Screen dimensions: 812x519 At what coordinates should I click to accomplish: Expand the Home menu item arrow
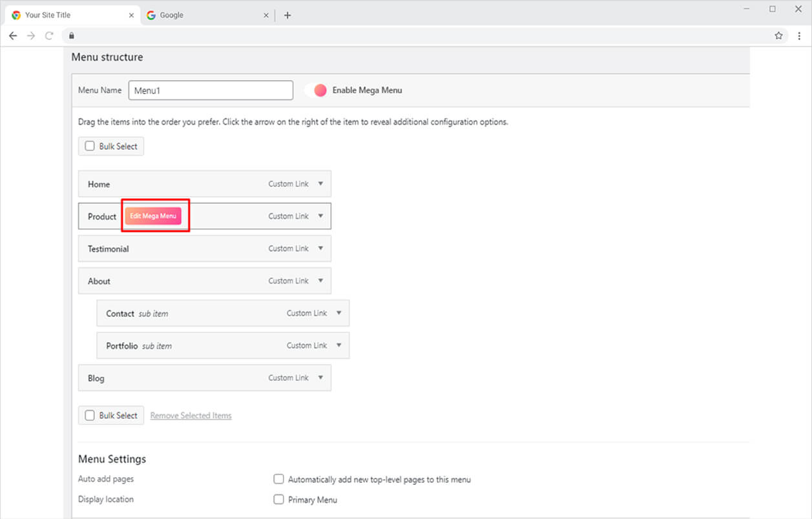(x=320, y=184)
